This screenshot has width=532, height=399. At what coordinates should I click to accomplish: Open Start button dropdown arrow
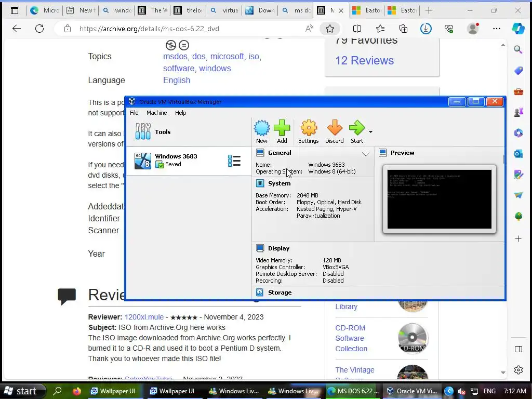370,131
